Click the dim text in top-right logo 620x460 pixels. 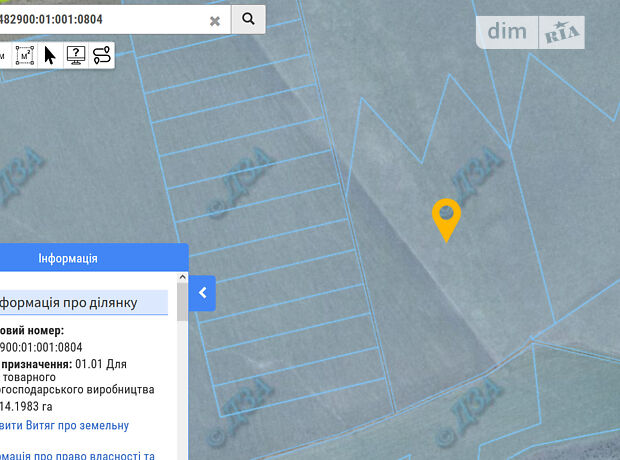(506, 32)
